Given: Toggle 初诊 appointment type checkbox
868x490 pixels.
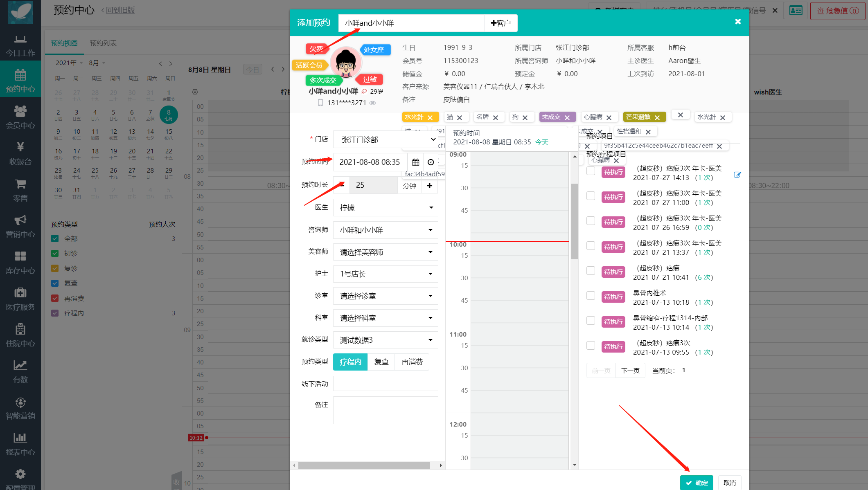Looking at the screenshot, I should coord(55,253).
